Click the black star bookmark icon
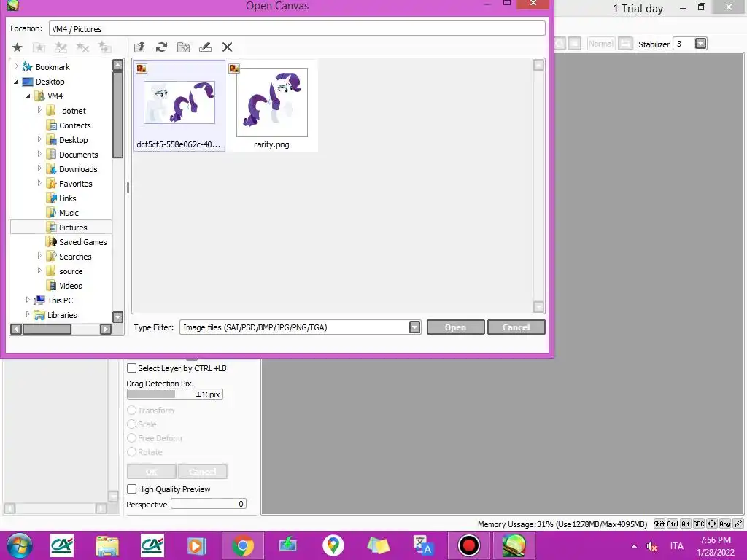747x560 pixels. coord(18,47)
